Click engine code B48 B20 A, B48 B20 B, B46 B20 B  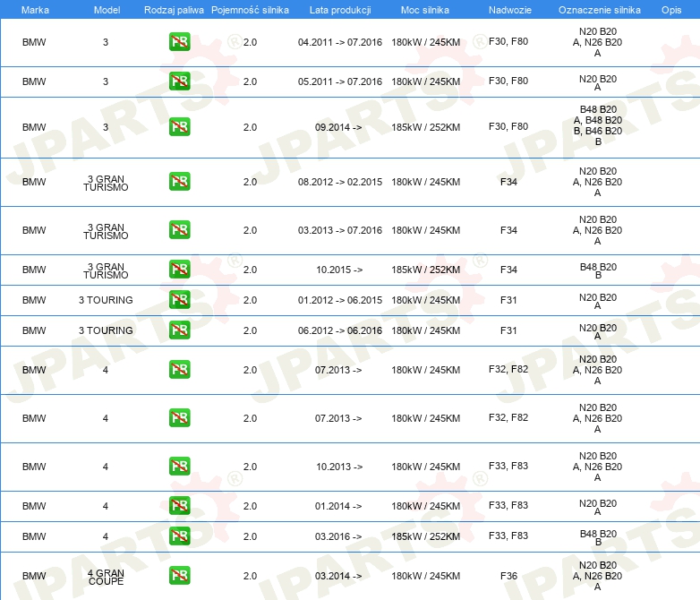pyautogui.click(x=598, y=125)
